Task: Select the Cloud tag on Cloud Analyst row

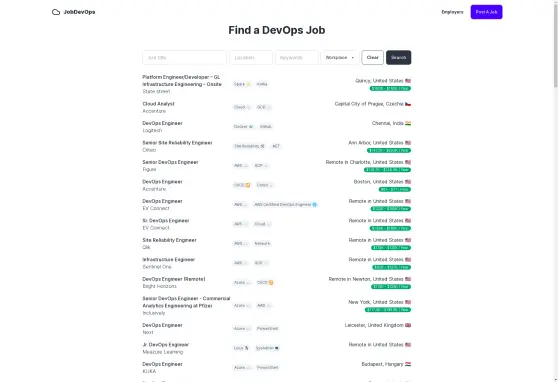Action: point(242,107)
